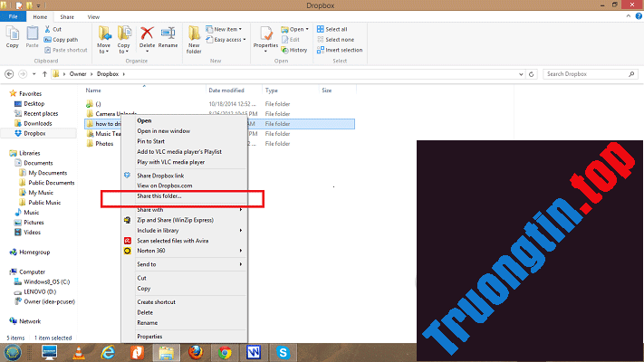Click the Back navigation arrow
The width and height of the screenshot is (644, 362).
pos(9,74)
